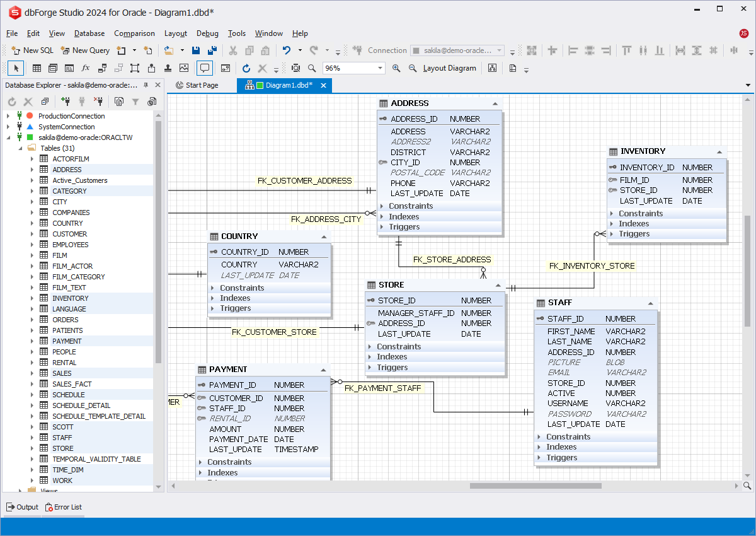Click the Undo arrow icon
This screenshot has height=536, width=756.
pos(287,50)
